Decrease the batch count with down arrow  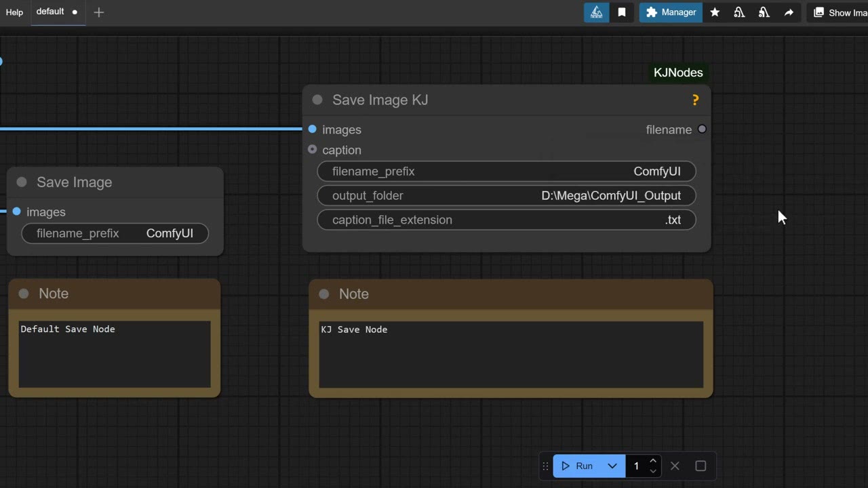point(652,471)
